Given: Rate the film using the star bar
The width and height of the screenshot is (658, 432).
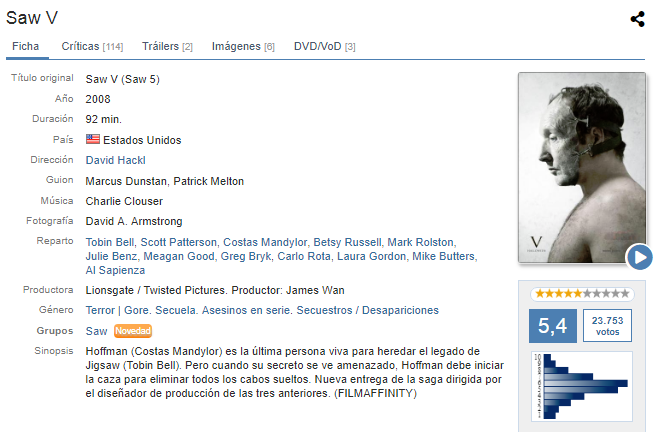Looking at the screenshot, I should [x=582, y=293].
